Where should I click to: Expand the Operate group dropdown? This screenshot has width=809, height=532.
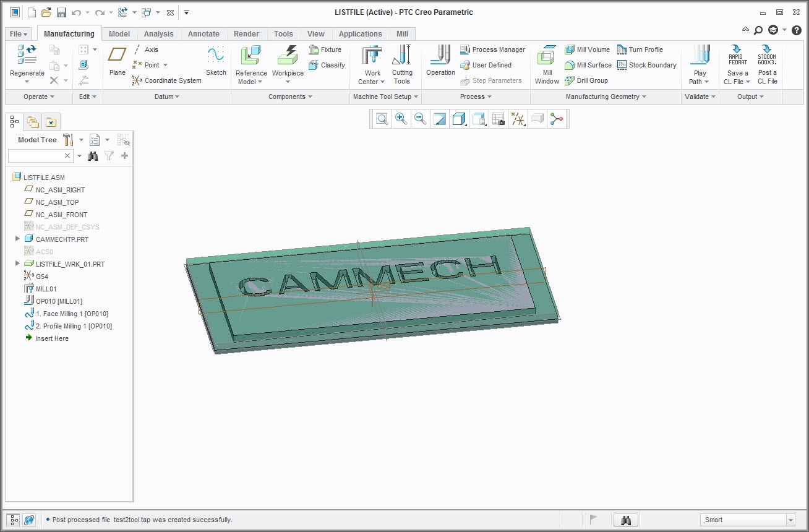39,97
